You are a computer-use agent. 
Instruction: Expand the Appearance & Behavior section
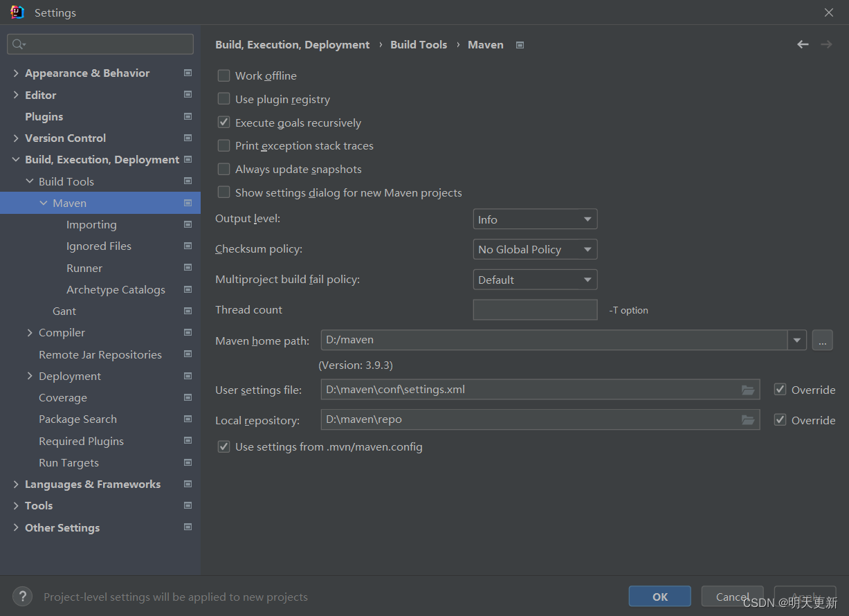[x=16, y=73]
